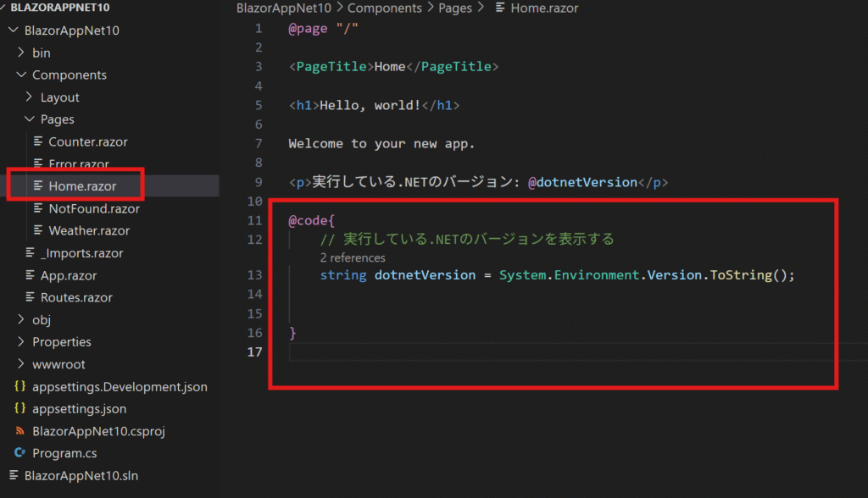Screen dimensions: 868x498
Task: Expand the Properties folder chevron
Action: click(21, 341)
